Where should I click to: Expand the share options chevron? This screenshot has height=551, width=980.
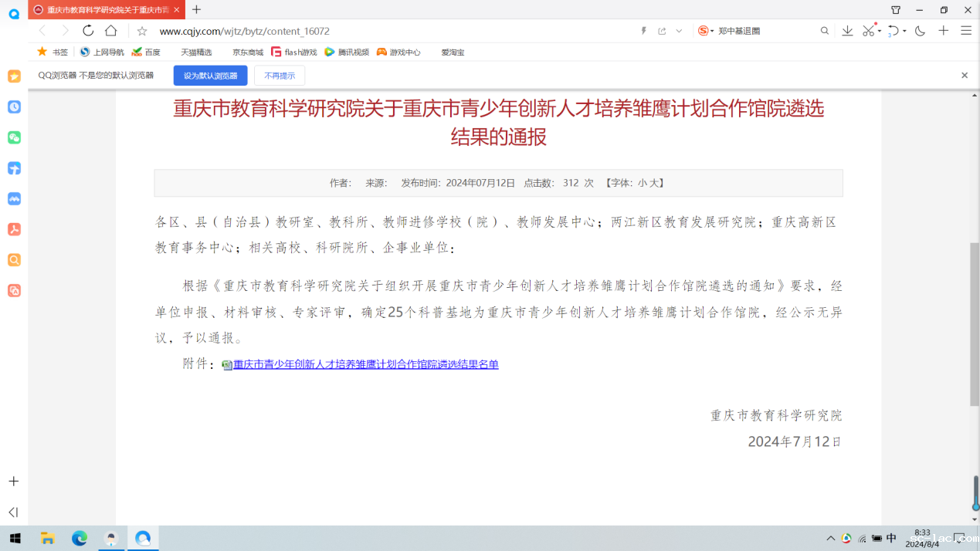click(x=677, y=32)
